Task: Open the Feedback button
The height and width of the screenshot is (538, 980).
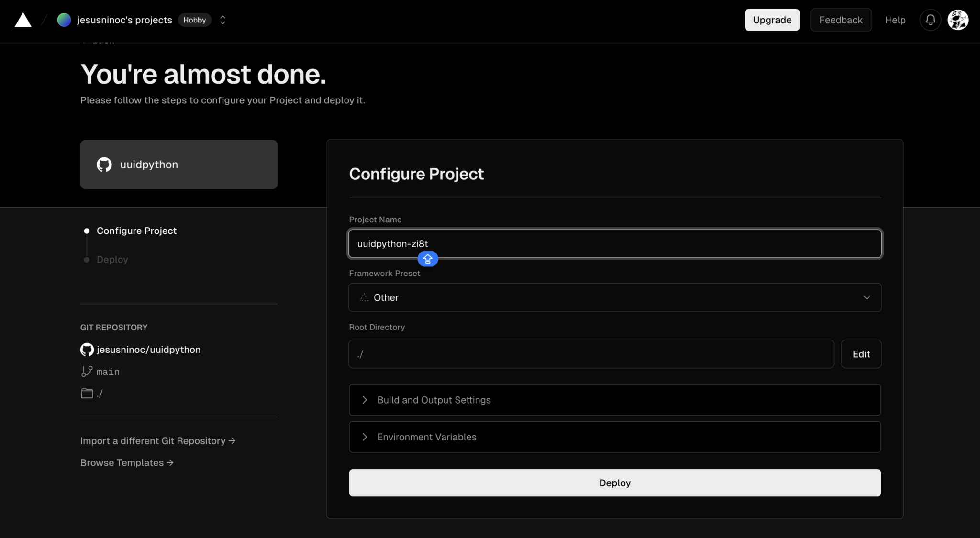Action: point(841,20)
